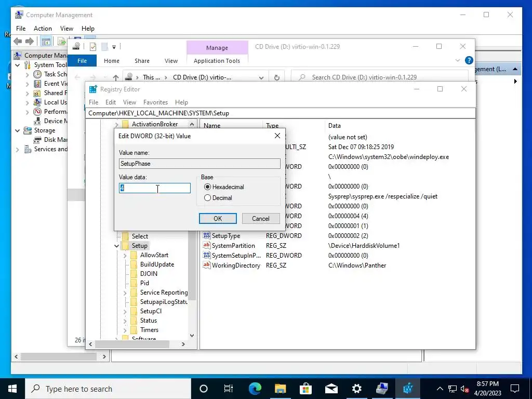Open Windows Start menu
The image size is (532, 399).
[12, 389]
